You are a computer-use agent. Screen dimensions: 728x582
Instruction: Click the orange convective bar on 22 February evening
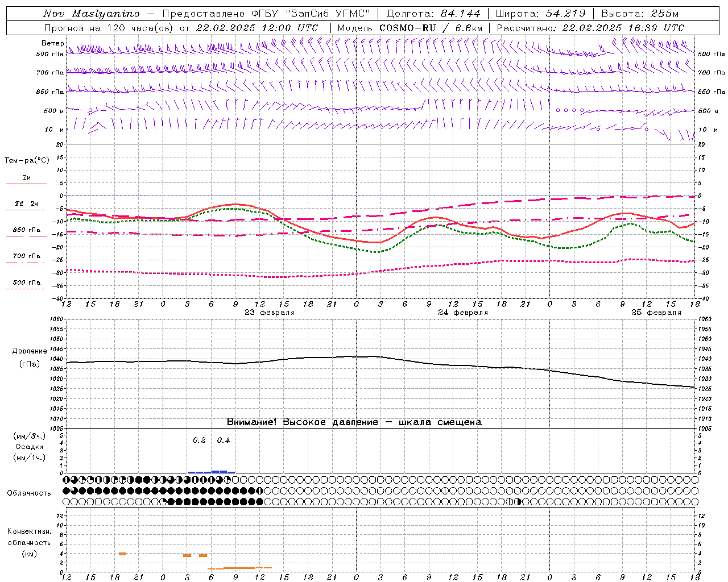coord(122,554)
